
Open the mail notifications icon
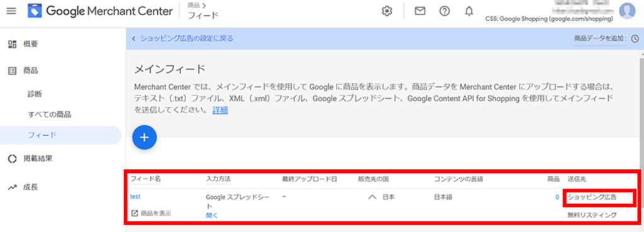coord(419,11)
